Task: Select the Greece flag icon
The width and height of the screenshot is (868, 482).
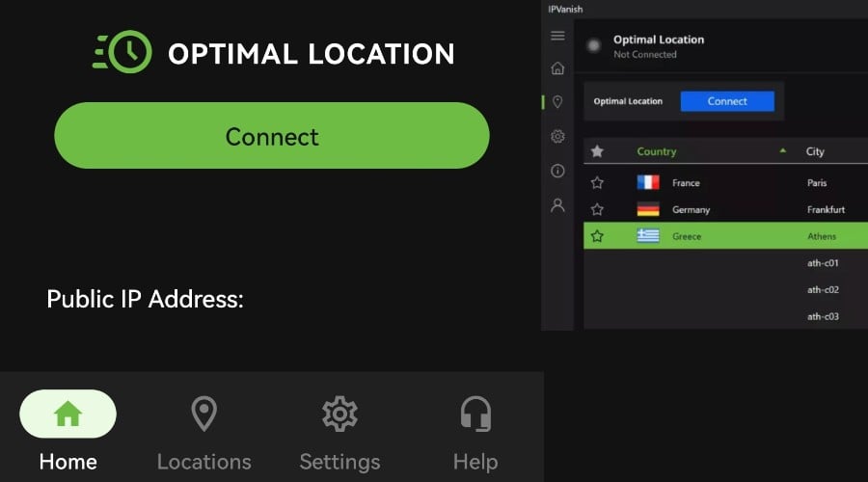Action: pyautogui.click(x=648, y=236)
